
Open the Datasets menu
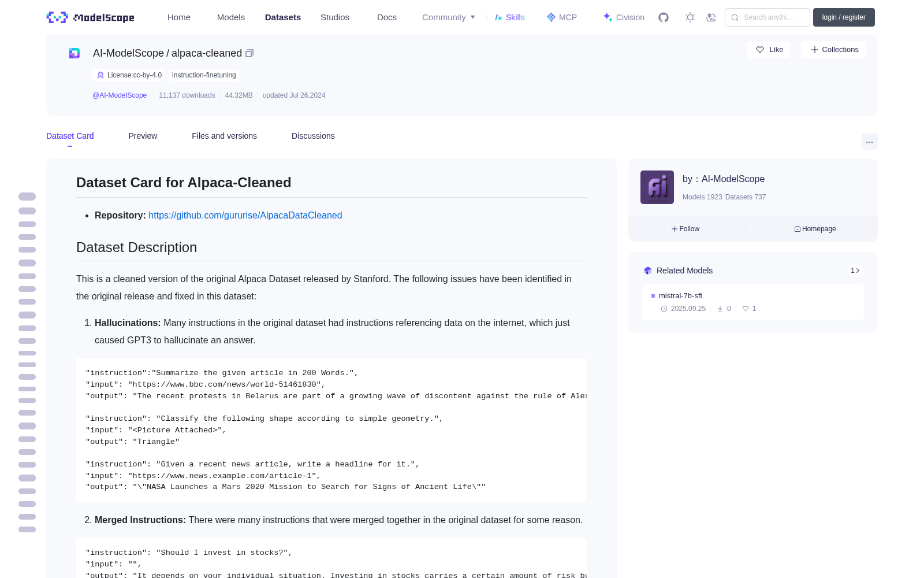point(283,17)
